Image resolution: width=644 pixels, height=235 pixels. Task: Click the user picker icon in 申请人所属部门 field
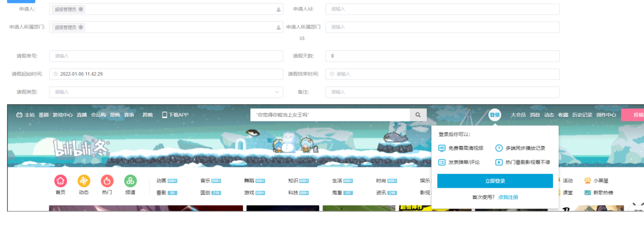tap(278, 27)
